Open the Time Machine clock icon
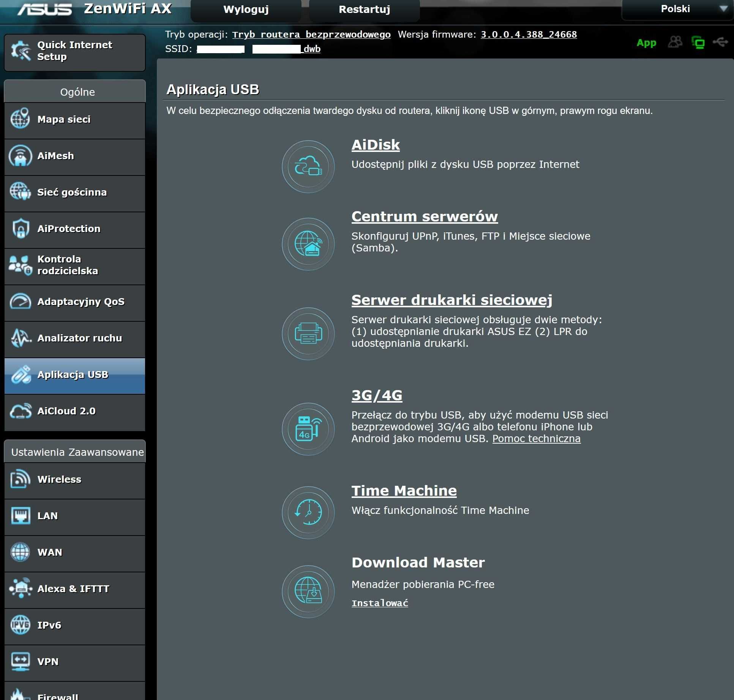 click(x=308, y=512)
